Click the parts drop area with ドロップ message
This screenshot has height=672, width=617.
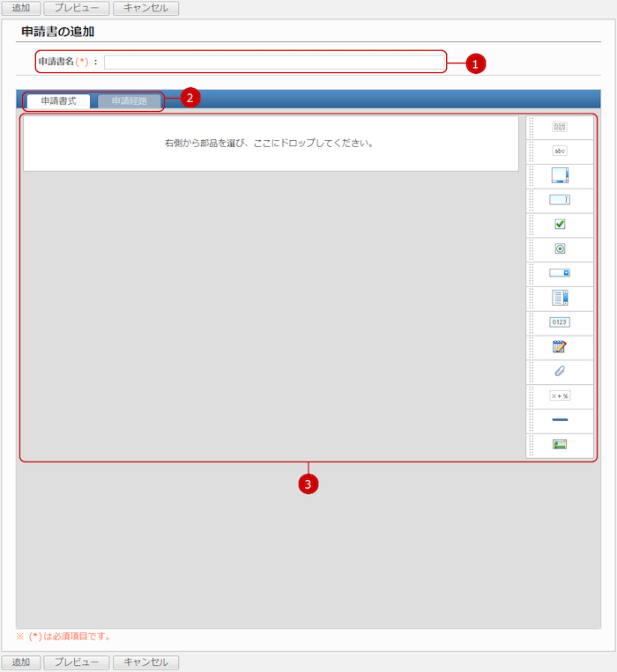pyautogui.click(x=270, y=143)
